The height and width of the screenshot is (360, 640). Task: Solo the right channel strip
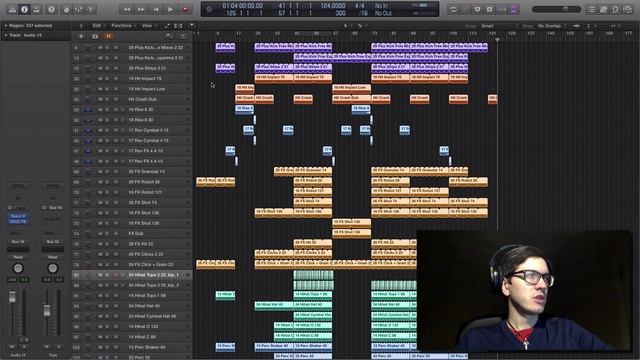(59, 347)
